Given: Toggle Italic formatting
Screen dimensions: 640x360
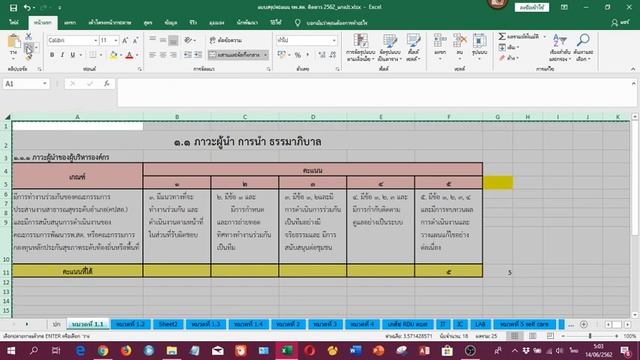Looking at the screenshot, I should click(62, 55).
